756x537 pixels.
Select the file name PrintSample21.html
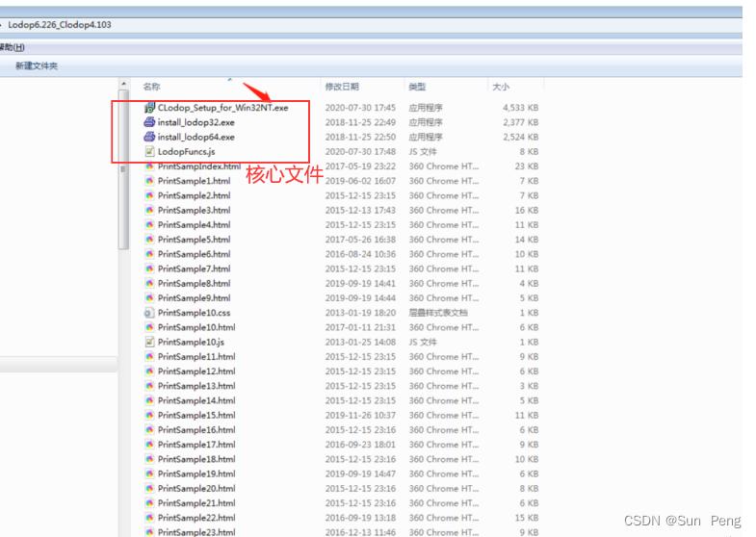[196, 503]
